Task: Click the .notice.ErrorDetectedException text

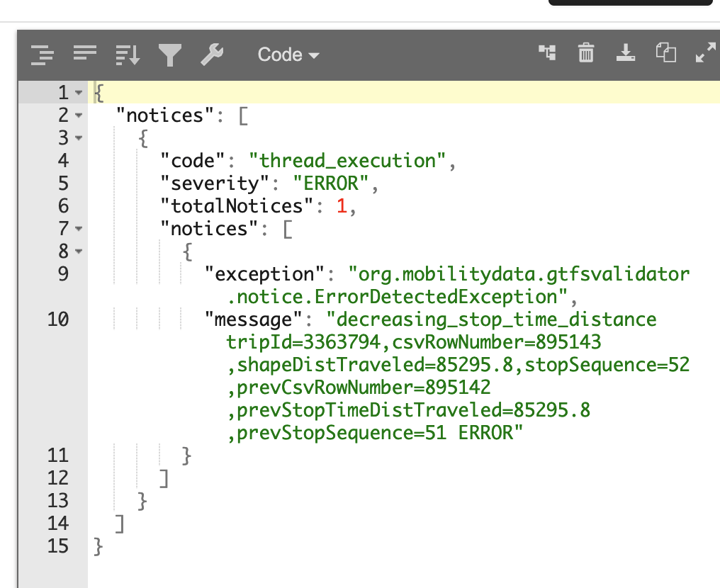Action: 397,297
